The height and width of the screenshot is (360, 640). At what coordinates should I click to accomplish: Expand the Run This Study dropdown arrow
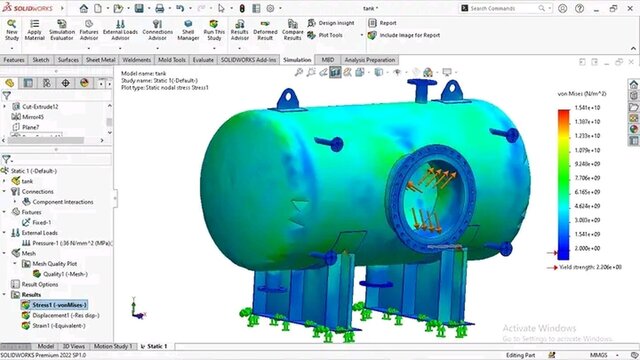tap(214, 48)
